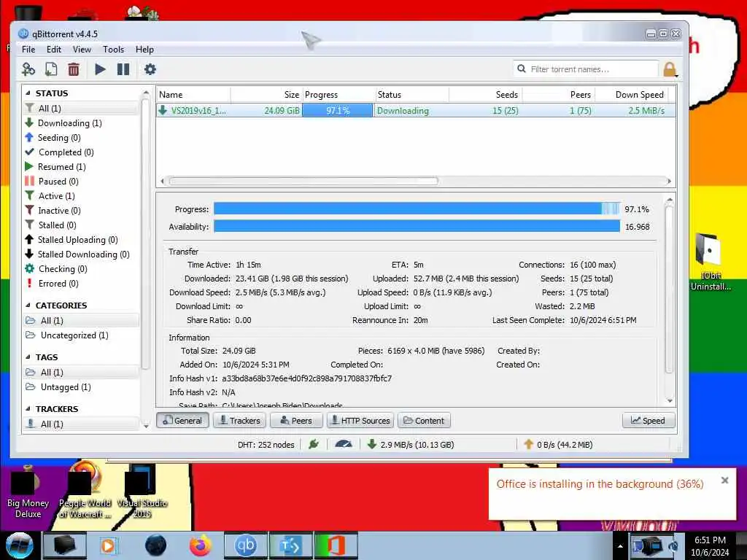
Task: Switch to the HTTP Sources tab
Action: 360,421
